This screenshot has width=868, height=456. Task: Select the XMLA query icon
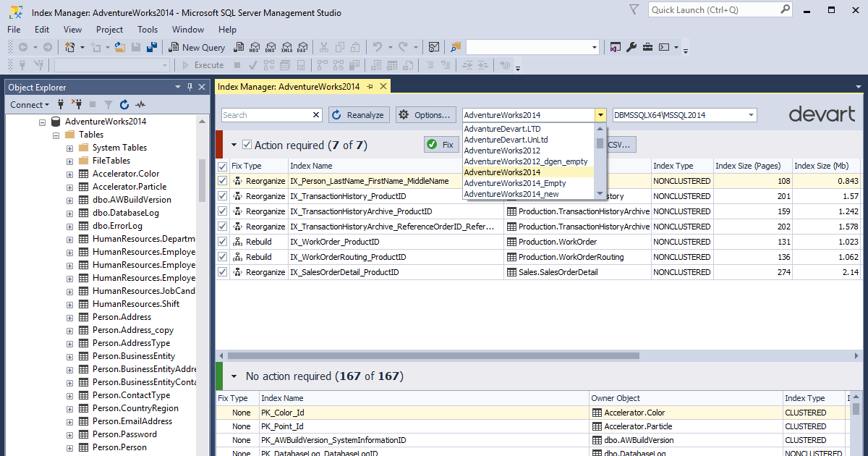(287, 47)
